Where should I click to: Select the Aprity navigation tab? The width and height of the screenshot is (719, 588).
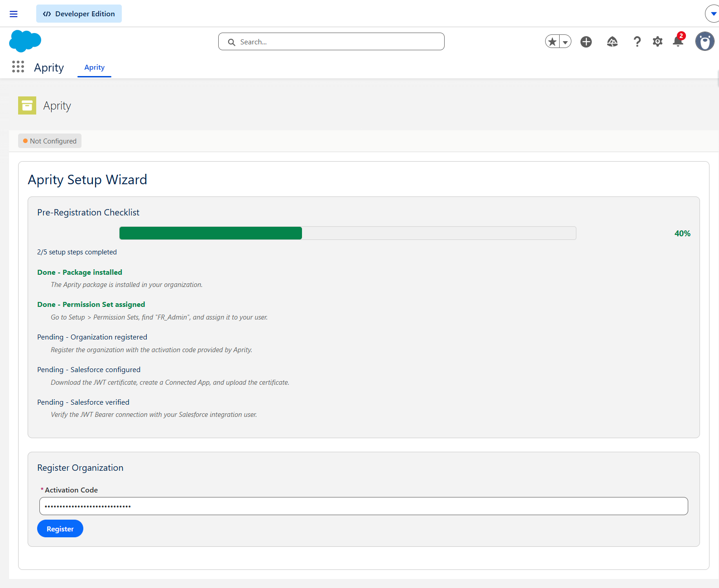[x=94, y=67]
